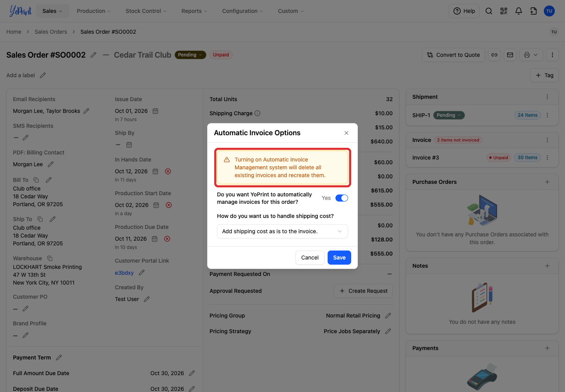Open the Stock Control menu
Viewport: 565px width, 392px height.
pyautogui.click(x=146, y=11)
